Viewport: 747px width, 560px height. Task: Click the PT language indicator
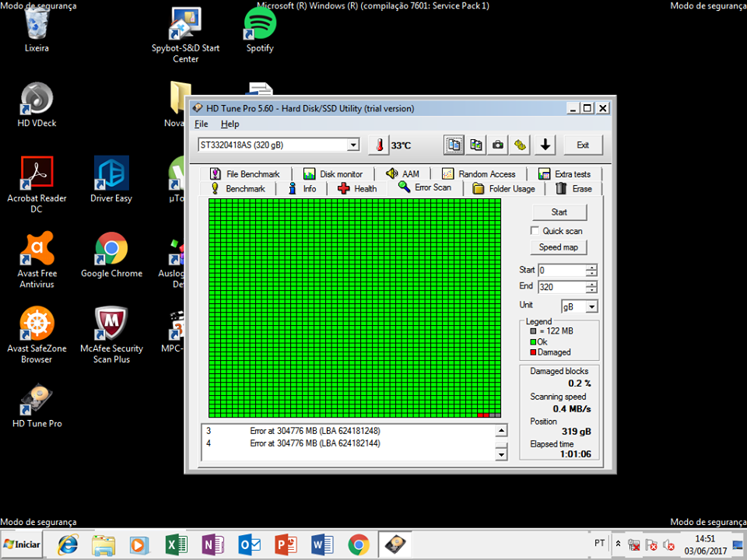coord(600,543)
